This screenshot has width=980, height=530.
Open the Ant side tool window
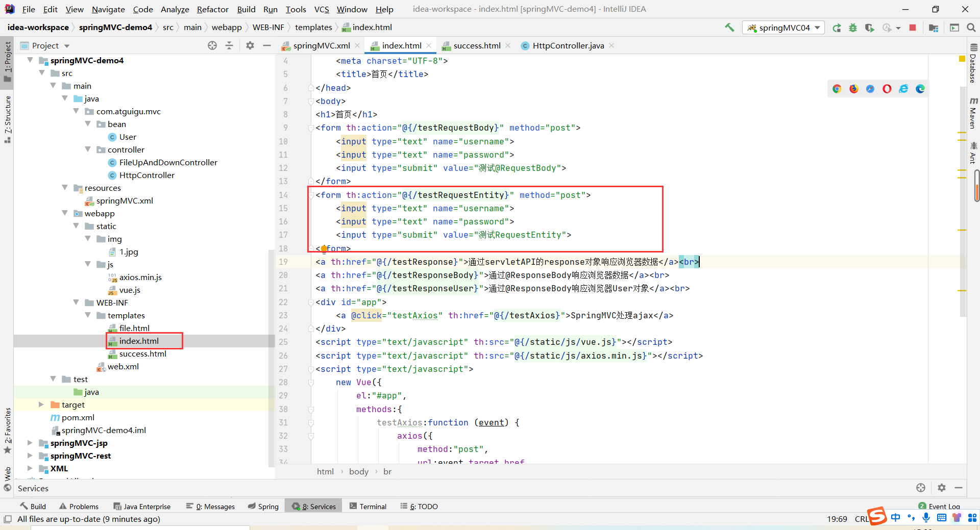[973, 153]
